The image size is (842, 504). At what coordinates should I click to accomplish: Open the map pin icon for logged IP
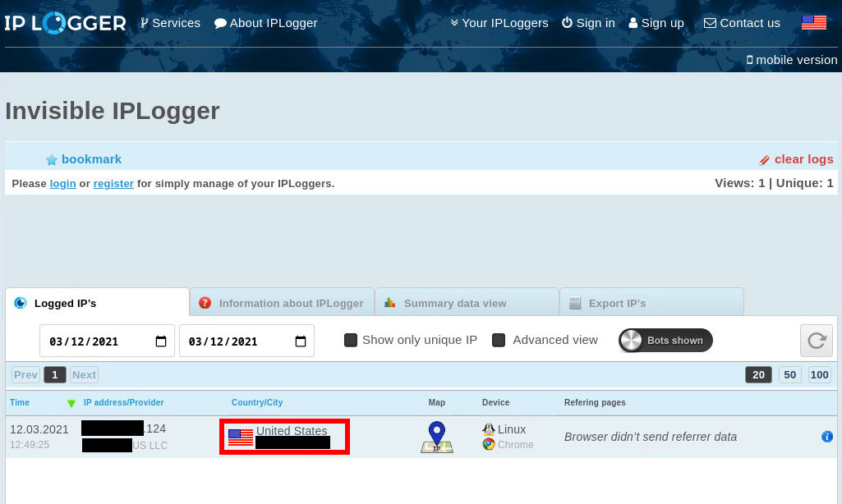pyautogui.click(x=437, y=437)
